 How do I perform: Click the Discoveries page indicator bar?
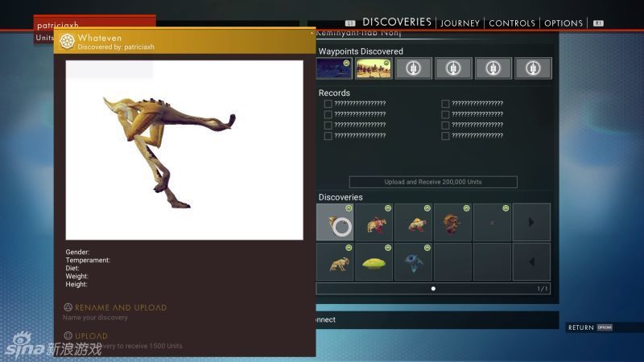pyautogui.click(x=433, y=288)
